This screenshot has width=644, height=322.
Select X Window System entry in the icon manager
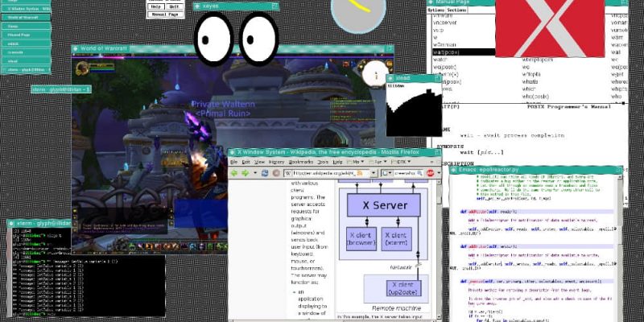point(26,9)
